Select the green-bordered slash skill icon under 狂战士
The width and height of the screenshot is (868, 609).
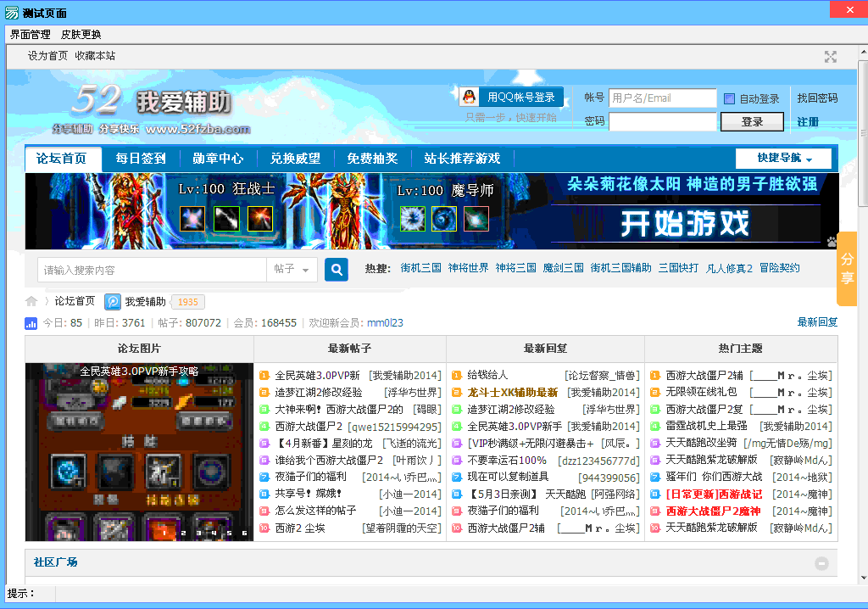click(x=226, y=218)
